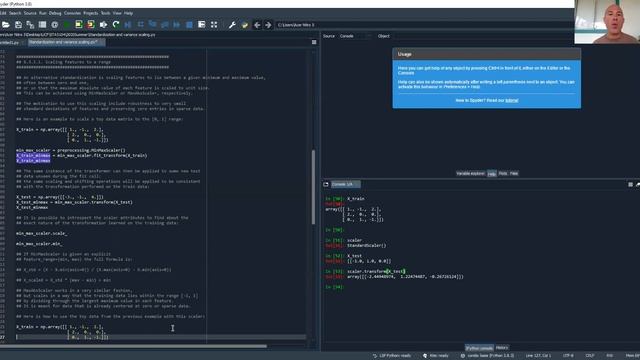Screen dimensions: 640x360
Task: Stop debugging with the blue square icon
Action: (x=189, y=25)
